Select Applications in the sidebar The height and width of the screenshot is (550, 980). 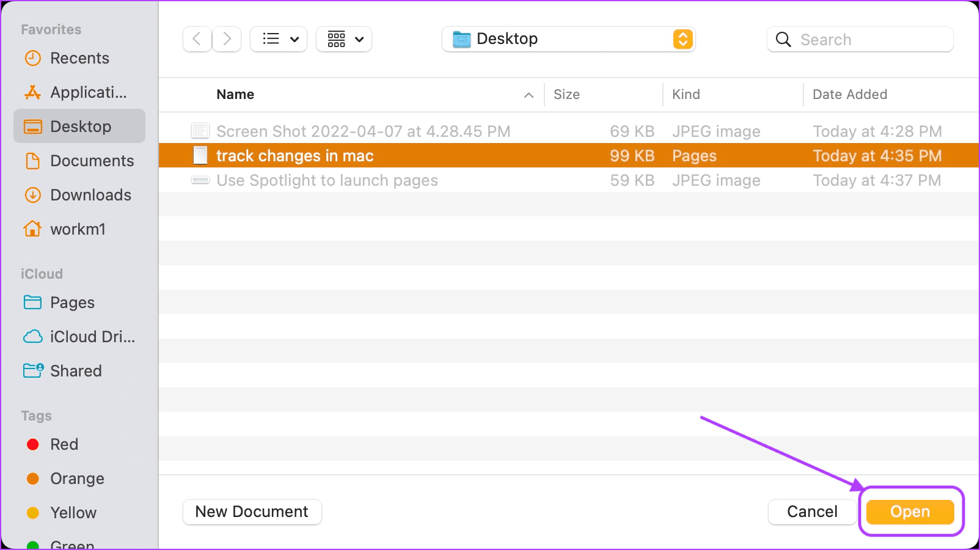(x=79, y=92)
